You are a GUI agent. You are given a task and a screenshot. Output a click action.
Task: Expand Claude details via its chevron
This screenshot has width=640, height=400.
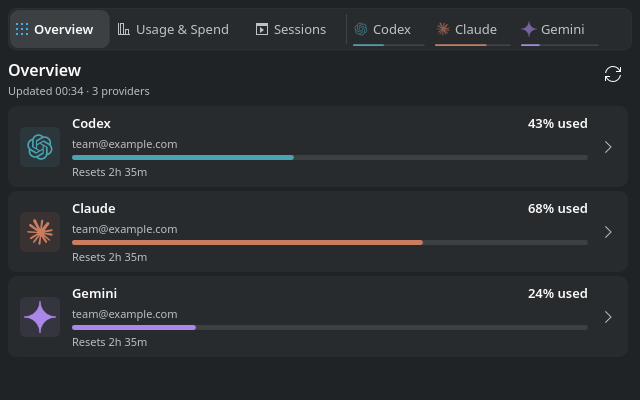tap(608, 232)
